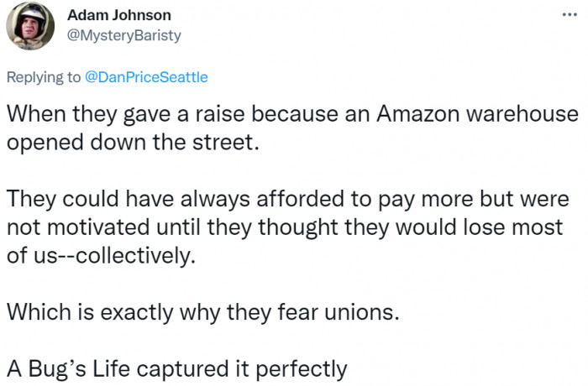Click the line 'They could have always afforded'
Screen dimensions: 588x386
288,199
